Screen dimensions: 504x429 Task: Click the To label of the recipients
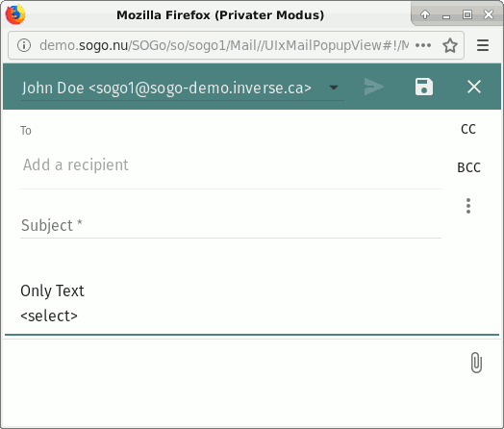[26, 131]
